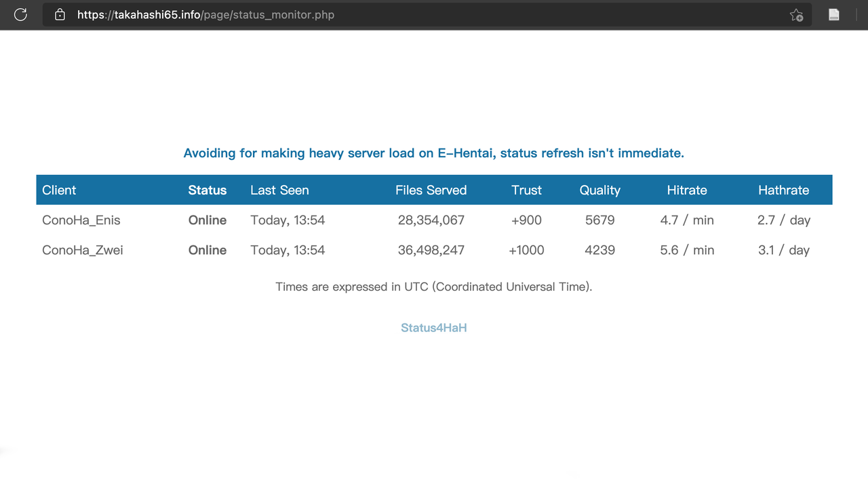The image size is (868, 488).
Task: Click the Hitrate column header
Action: [686, 190]
